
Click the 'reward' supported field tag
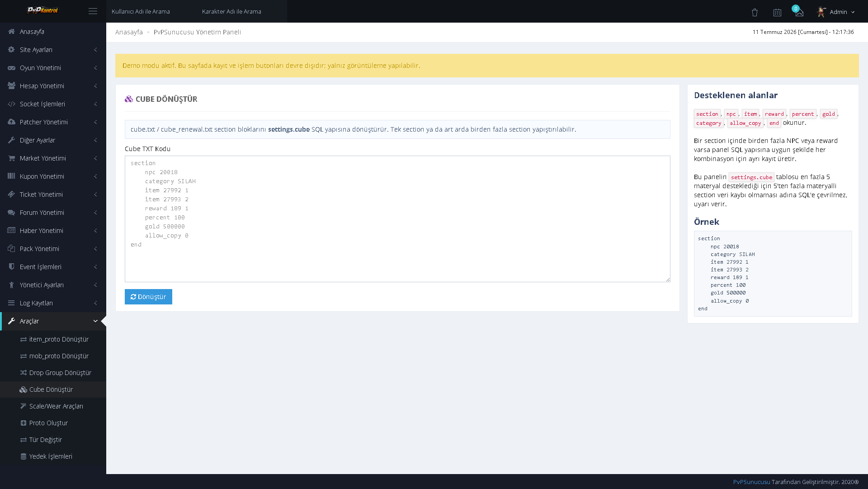(x=774, y=114)
